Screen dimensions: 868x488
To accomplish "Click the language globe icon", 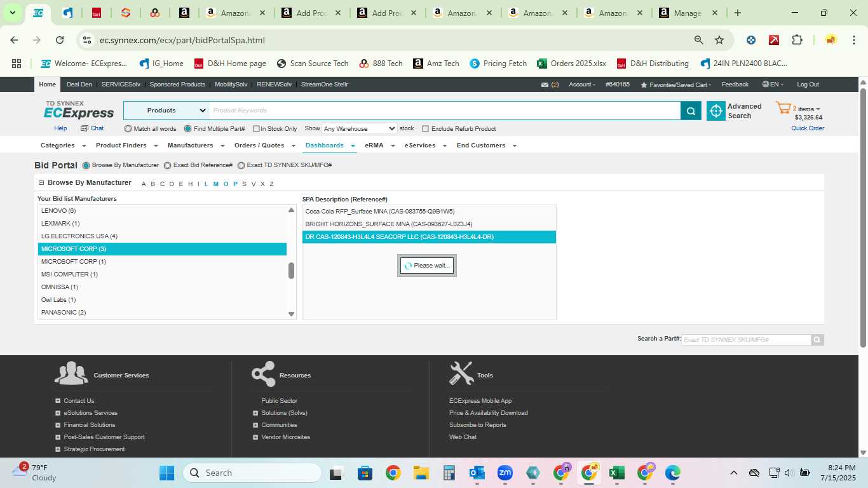I will pyautogui.click(x=766, y=85).
